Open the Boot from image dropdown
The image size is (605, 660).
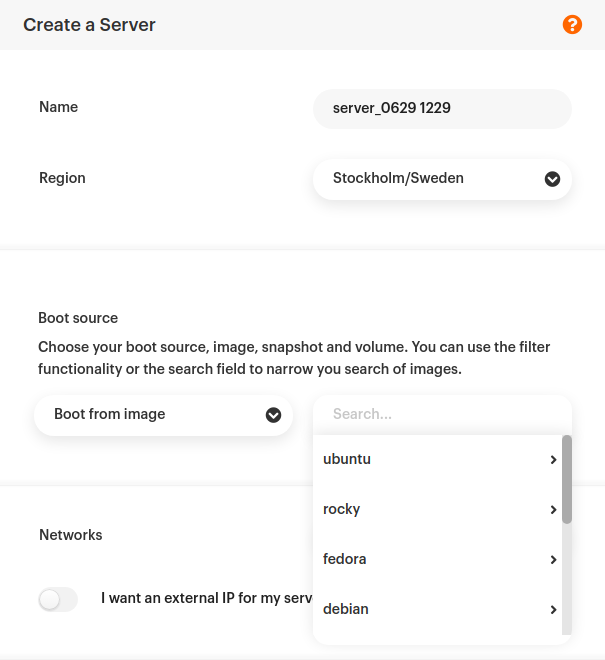tap(163, 414)
